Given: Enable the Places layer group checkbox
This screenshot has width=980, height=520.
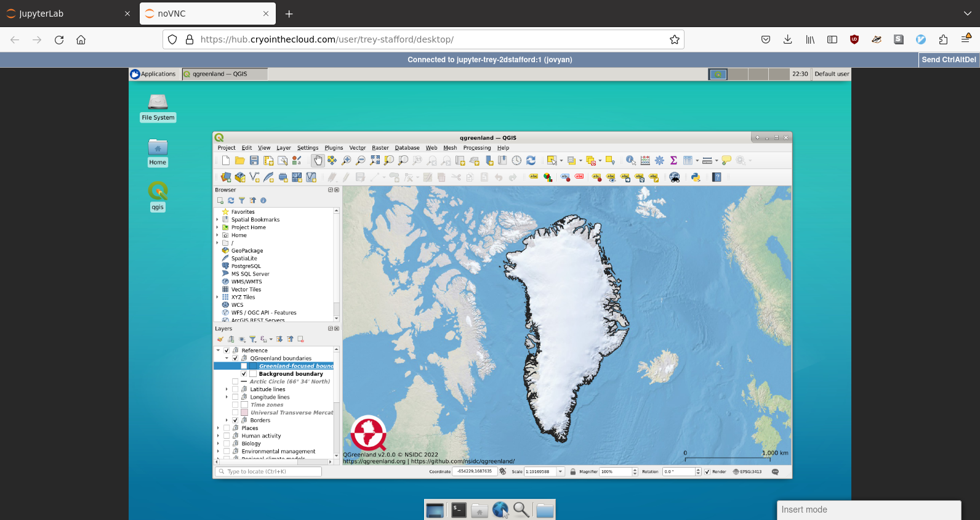Looking at the screenshot, I should coord(227,428).
